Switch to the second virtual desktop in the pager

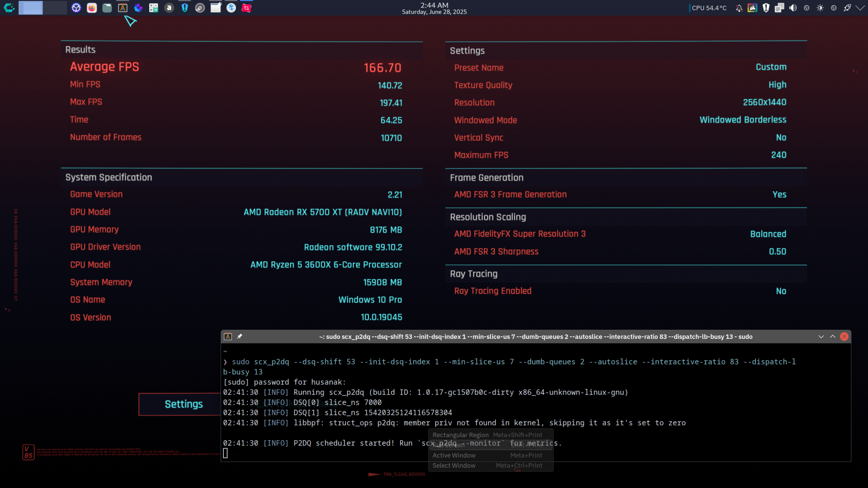[x=55, y=8]
